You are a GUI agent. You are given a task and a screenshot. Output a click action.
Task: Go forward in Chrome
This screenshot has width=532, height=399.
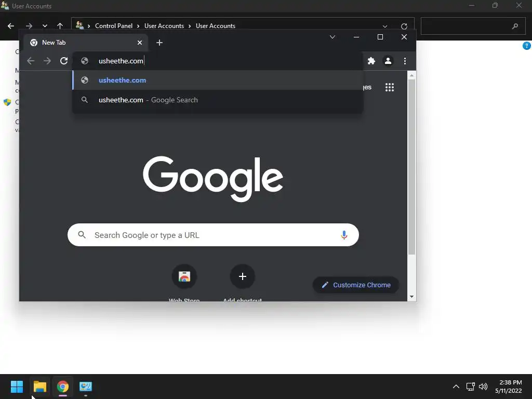(47, 61)
